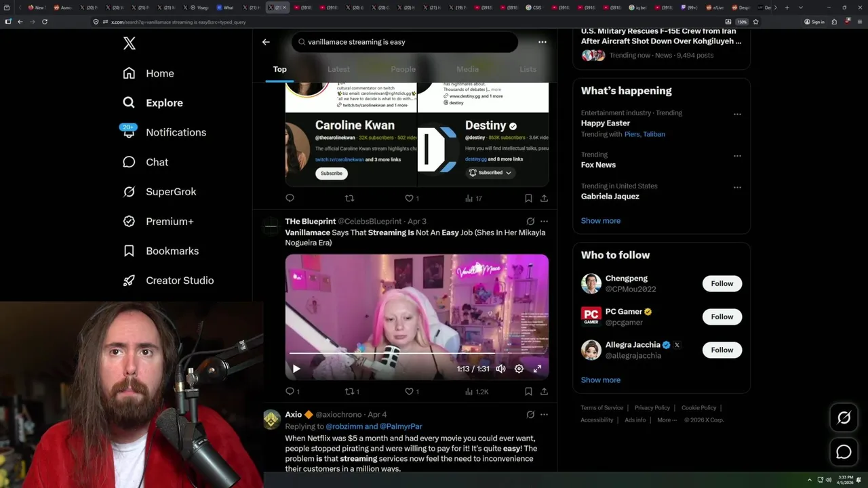Open THe Blueprint profile name

point(310,222)
